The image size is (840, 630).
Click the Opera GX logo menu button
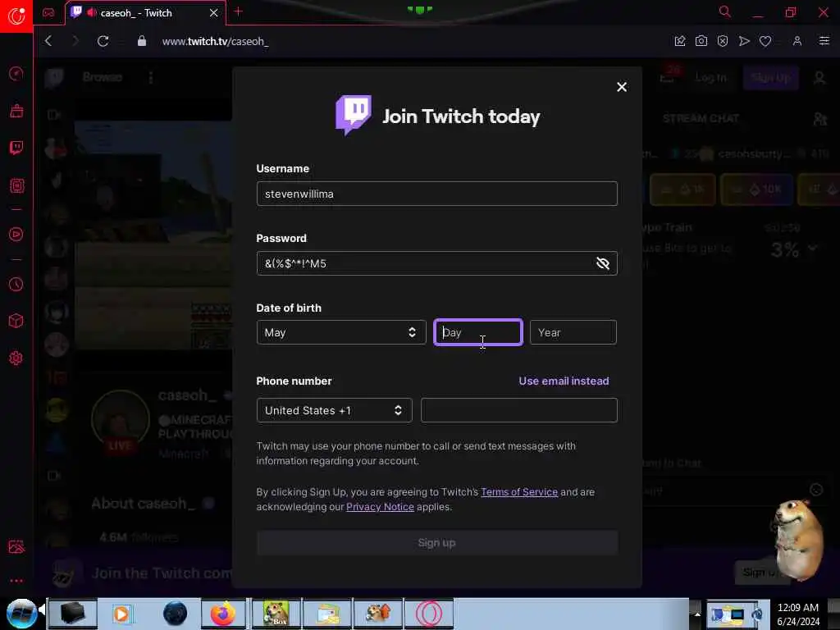coord(16,16)
